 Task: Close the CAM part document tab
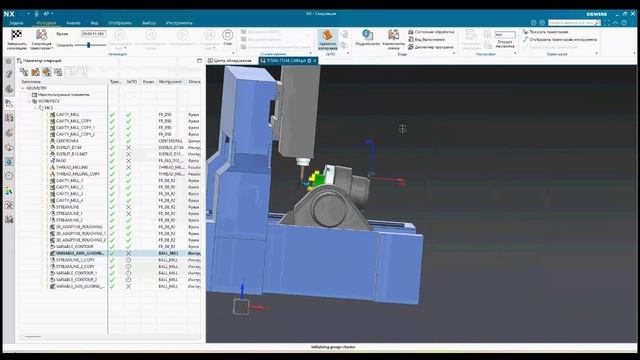coord(315,61)
